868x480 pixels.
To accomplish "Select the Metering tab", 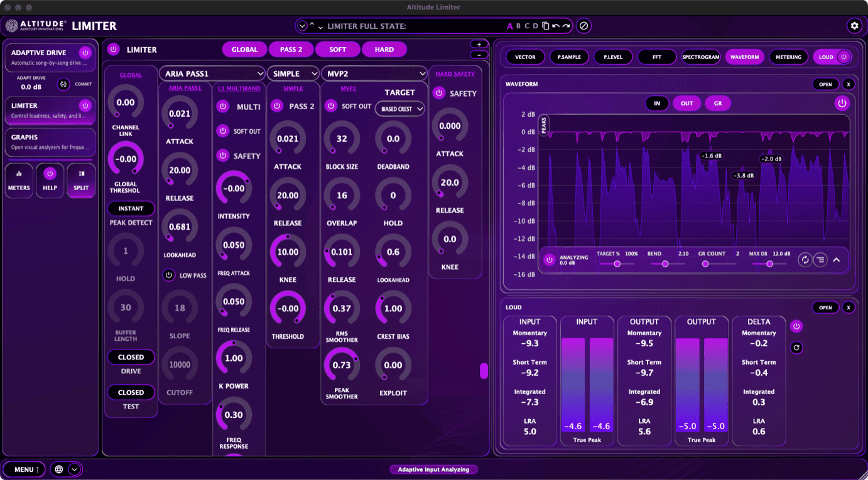I will (x=788, y=57).
